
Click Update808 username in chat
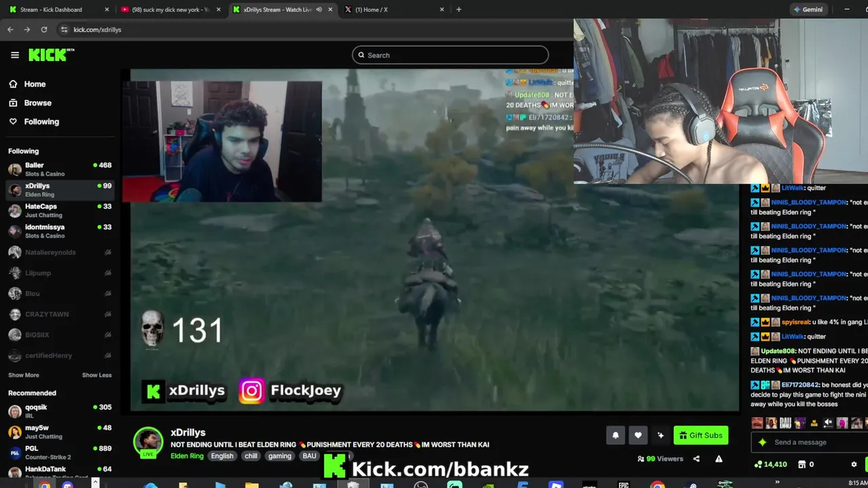[778, 351]
